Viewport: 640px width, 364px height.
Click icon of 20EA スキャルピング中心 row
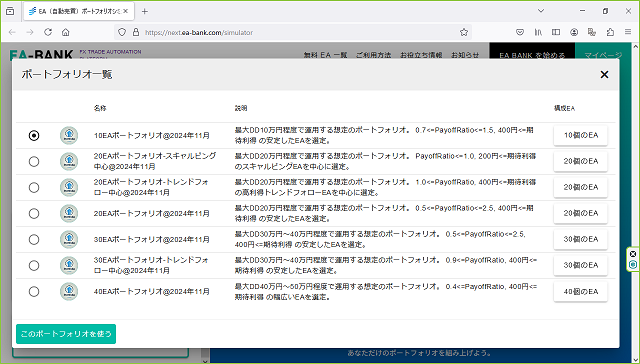pyautogui.click(x=69, y=162)
